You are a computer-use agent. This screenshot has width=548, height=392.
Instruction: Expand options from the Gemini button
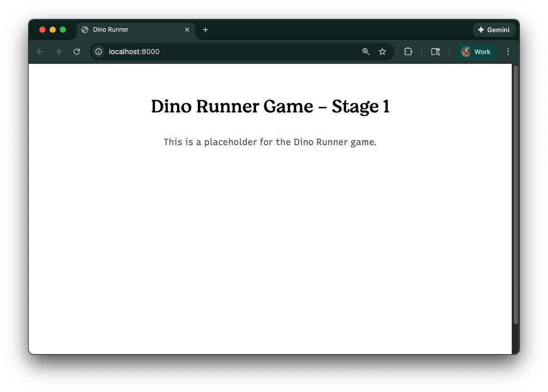click(x=494, y=30)
